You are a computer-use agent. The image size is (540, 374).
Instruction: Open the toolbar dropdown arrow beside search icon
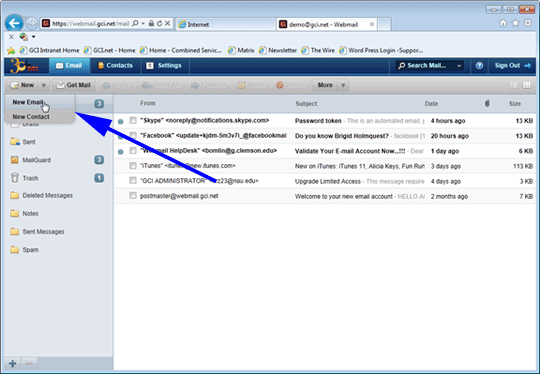pyautogui.click(x=33, y=37)
